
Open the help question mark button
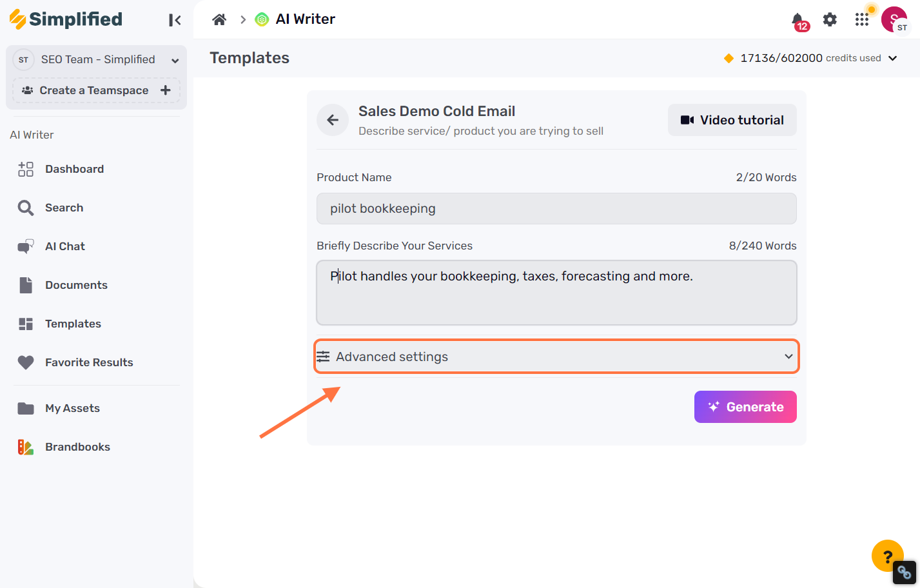[x=888, y=556]
